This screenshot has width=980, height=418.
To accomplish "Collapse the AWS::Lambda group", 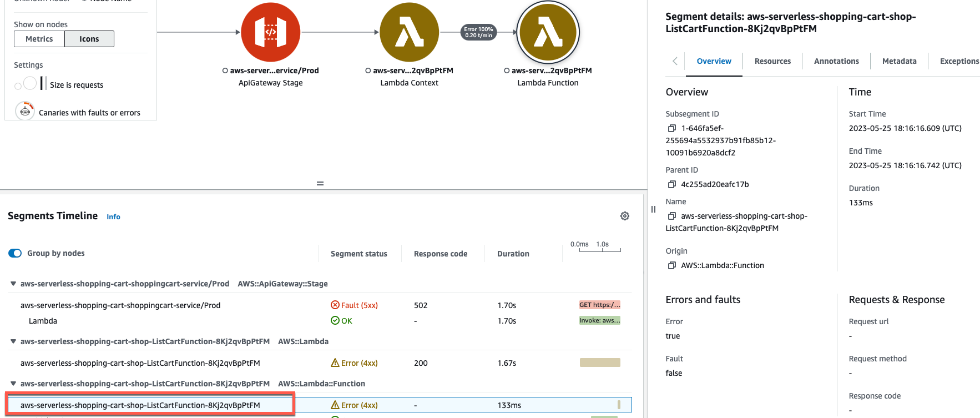I will coord(13,341).
